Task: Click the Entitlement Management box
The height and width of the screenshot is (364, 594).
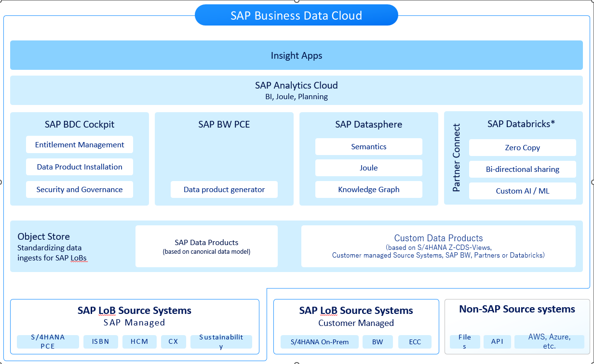Action: (x=80, y=144)
